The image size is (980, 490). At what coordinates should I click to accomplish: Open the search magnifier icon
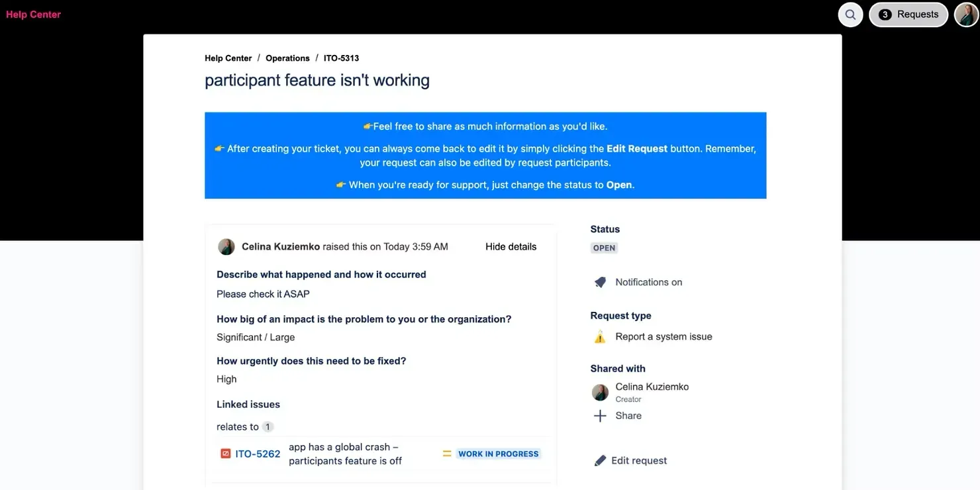click(850, 14)
